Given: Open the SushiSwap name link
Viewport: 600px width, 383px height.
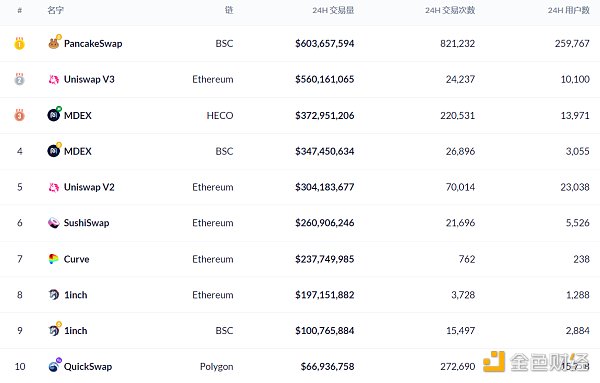Looking at the screenshot, I should [86, 223].
